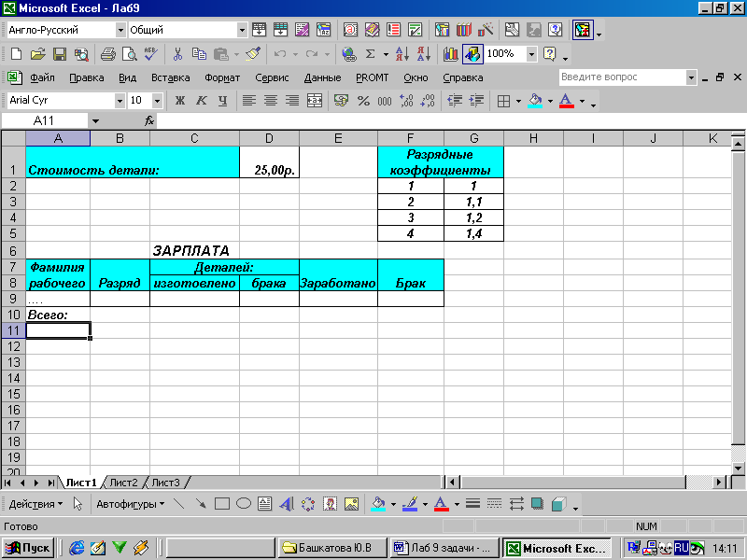This screenshot has width=747, height=560.
Task: Launch the Chart Wizard icon
Action: point(450,54)
